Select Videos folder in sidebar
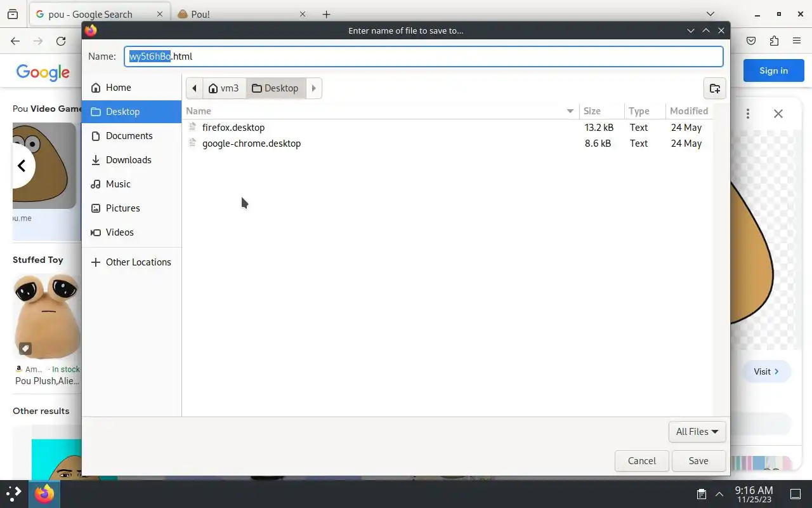This screenshot has height=508, width=812. [x=131, y=232]
